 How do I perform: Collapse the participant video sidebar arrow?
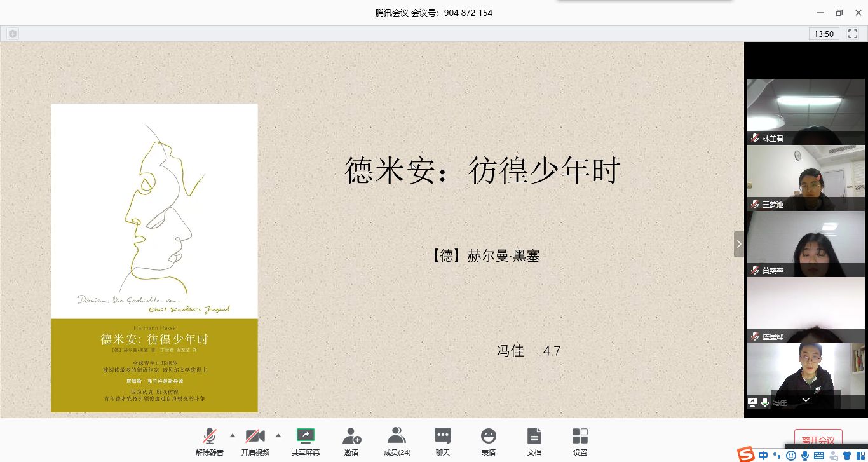click(738, 244)
